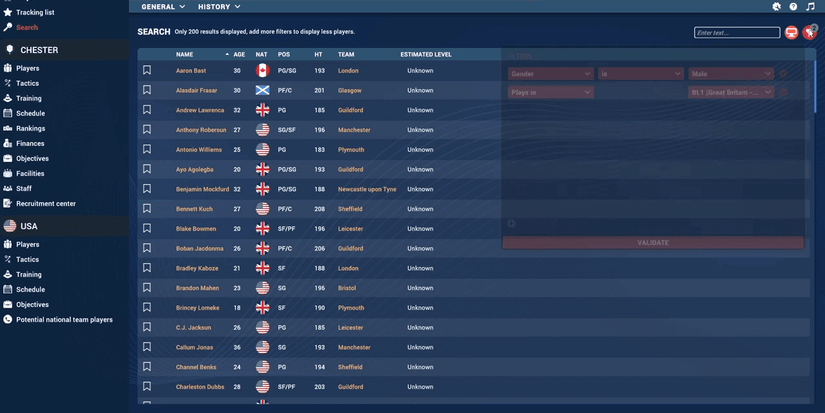Open Finances money bag icon
The image size is (825, 413).
click(7, 143)
